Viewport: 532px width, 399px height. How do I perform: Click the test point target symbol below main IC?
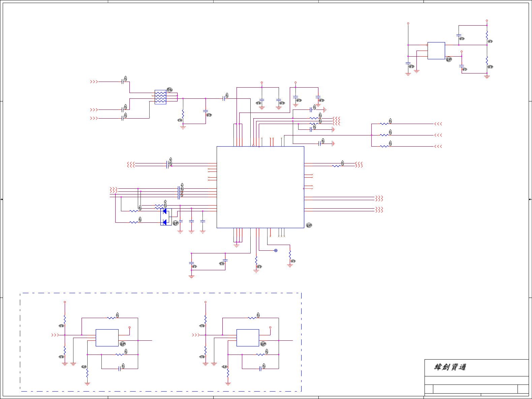(276, 250)
